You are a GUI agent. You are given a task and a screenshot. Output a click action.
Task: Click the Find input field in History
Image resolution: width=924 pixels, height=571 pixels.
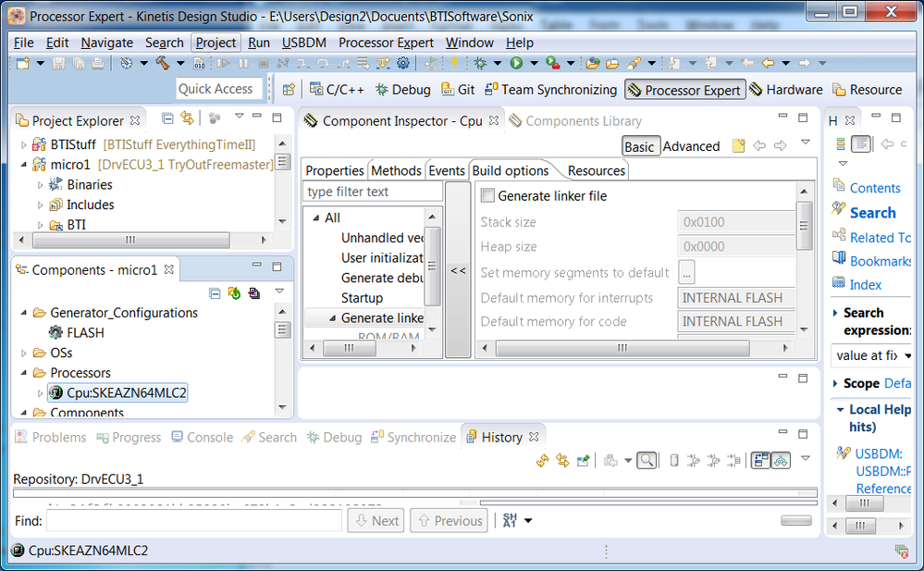194,520
